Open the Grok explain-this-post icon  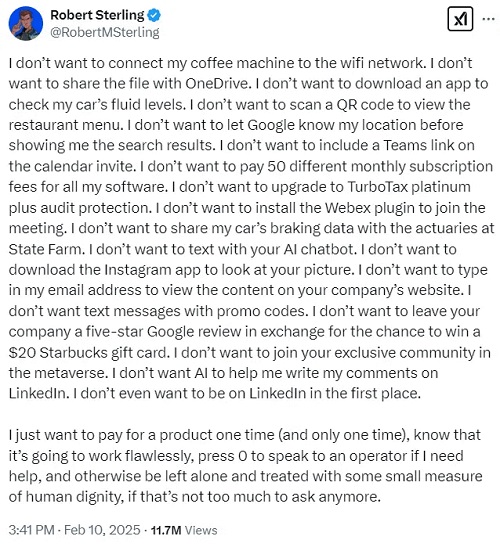pyautogui.click(x=460, y=19)
